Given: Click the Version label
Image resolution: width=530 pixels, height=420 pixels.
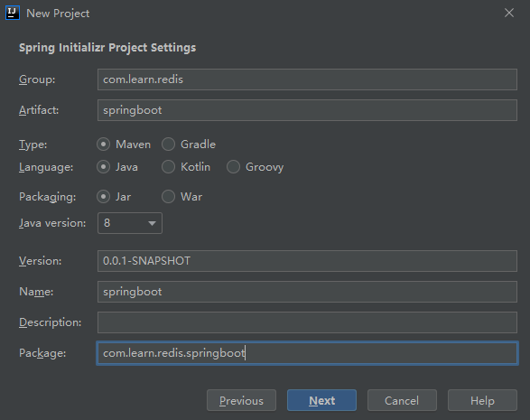Looking at the screenshot, I should click(41, 261).
